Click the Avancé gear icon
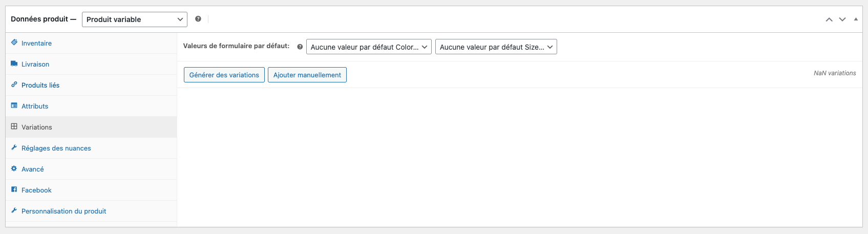 (x=14, y=168)
